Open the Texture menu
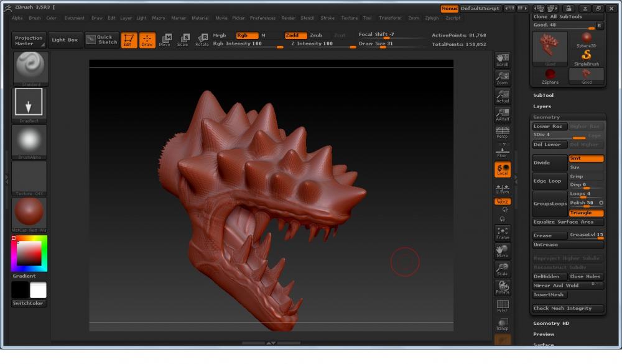Image resolution: width=622 pixels, height=364 pixels. click(349, 18)
